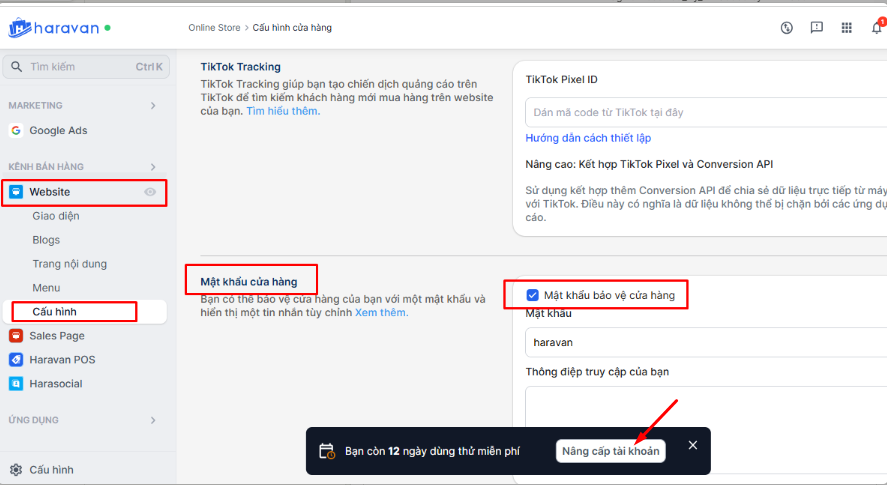
Task: Click Tìm hiểu thêm link
Action: [283, 111]
